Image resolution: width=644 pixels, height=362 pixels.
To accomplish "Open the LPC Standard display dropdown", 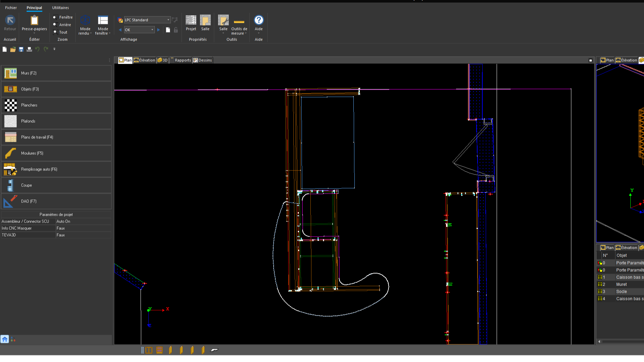I will coord(147,20).
